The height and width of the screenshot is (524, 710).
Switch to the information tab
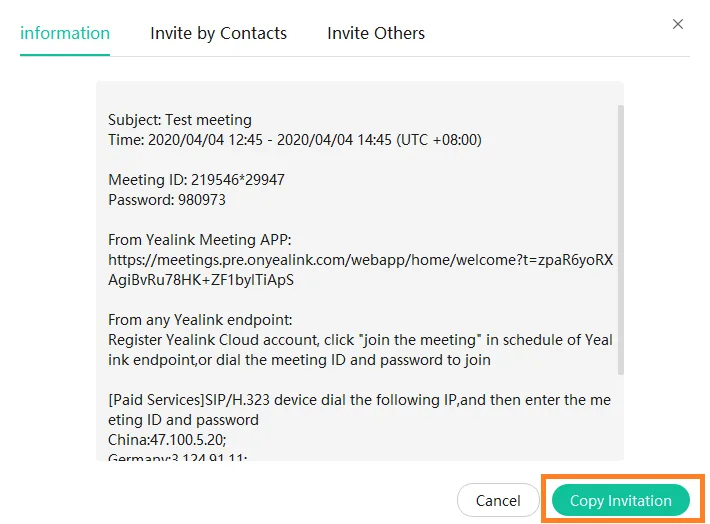65,33
